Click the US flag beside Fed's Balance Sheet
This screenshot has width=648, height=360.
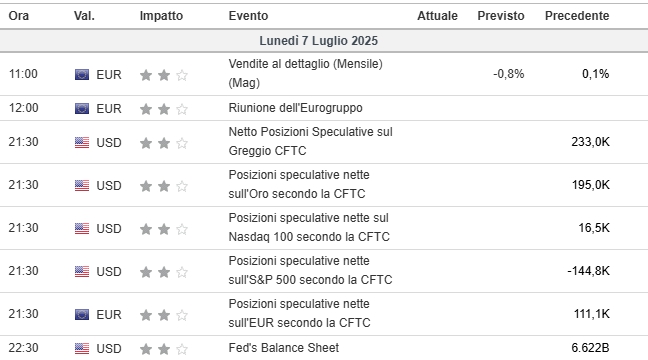click(x=82, y=348)
